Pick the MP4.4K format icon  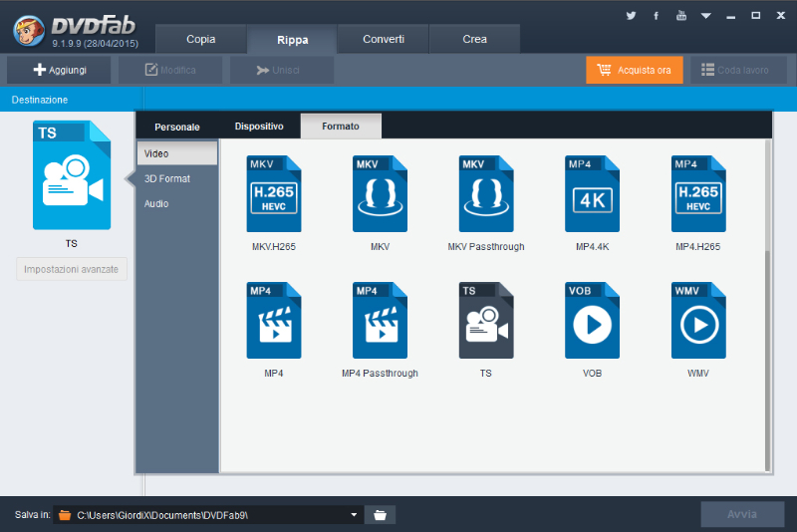(x=592, y=193)
